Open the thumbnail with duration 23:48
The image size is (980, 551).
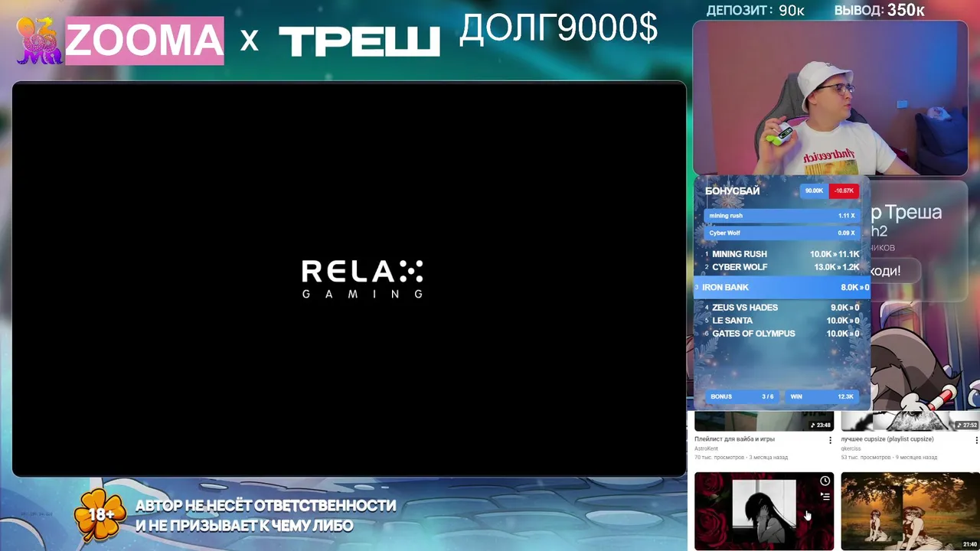763,421
